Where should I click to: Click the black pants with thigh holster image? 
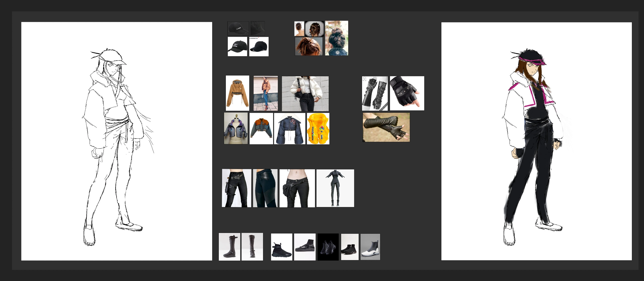pyautogui.click(x=236, y=188)
